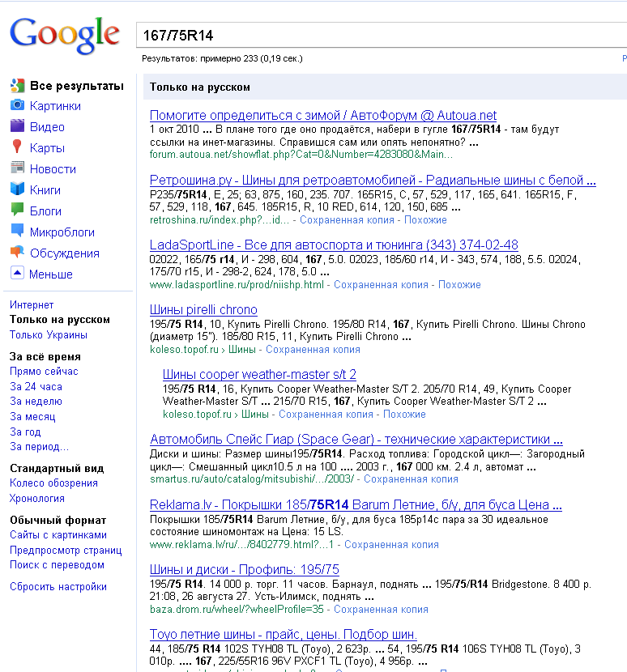Select the Интернет filter

tap(32, 304)
